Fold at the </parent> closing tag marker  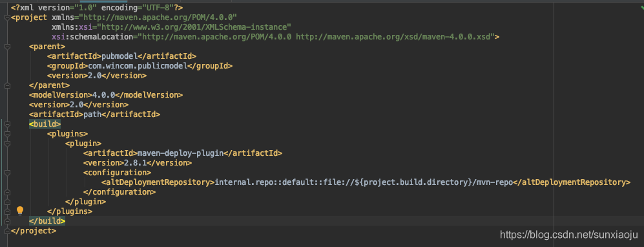[7, 85]
